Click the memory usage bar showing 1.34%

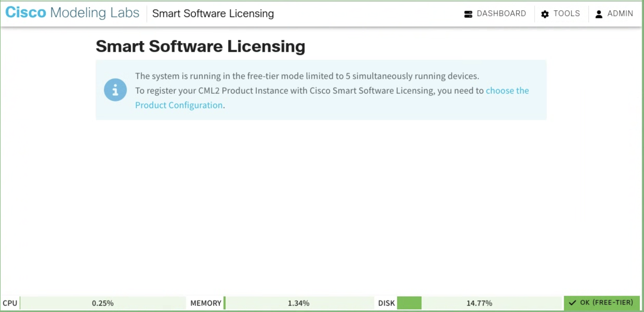(298, 303)
